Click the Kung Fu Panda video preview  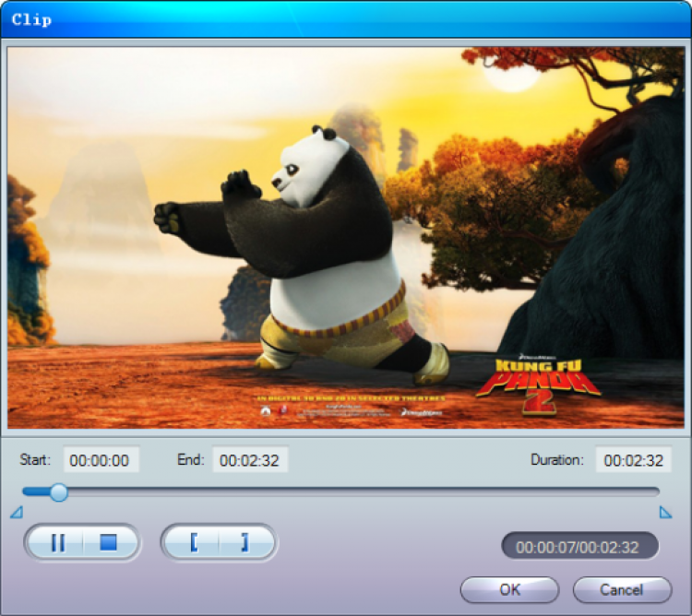346,238
